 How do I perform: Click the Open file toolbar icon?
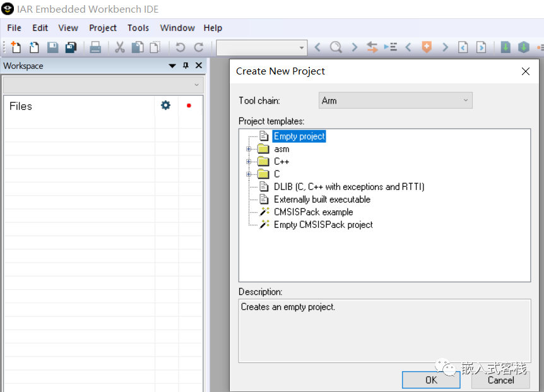34,47
